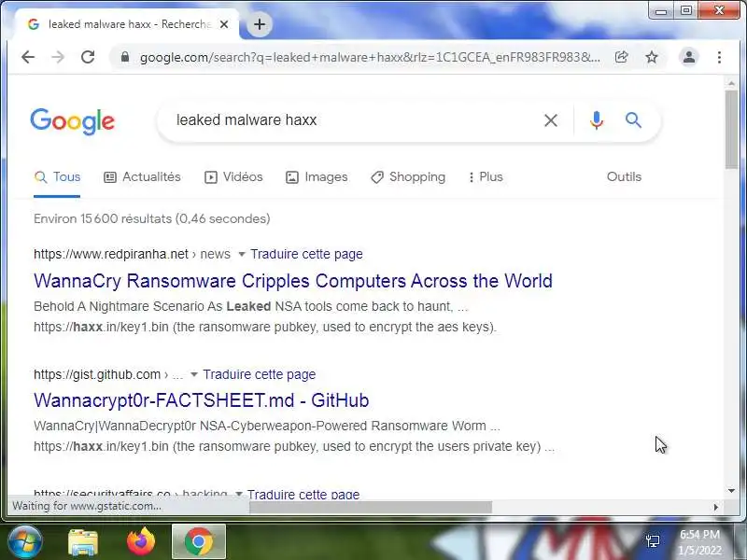This screenshot has width=747, height=560.
Task: Reload the current page
Action: 88,57
